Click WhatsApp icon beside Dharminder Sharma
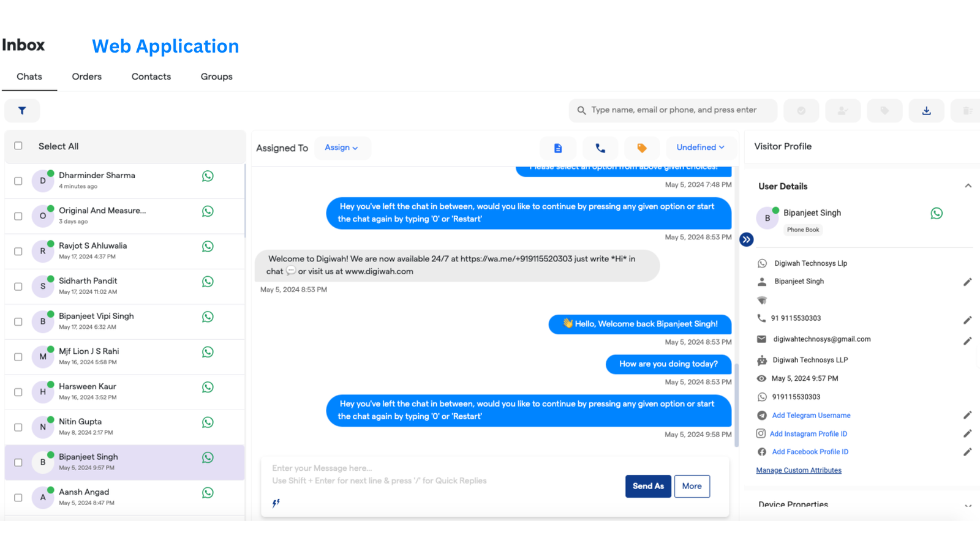This screenshot has height=551, width=980. click(208, 176)
